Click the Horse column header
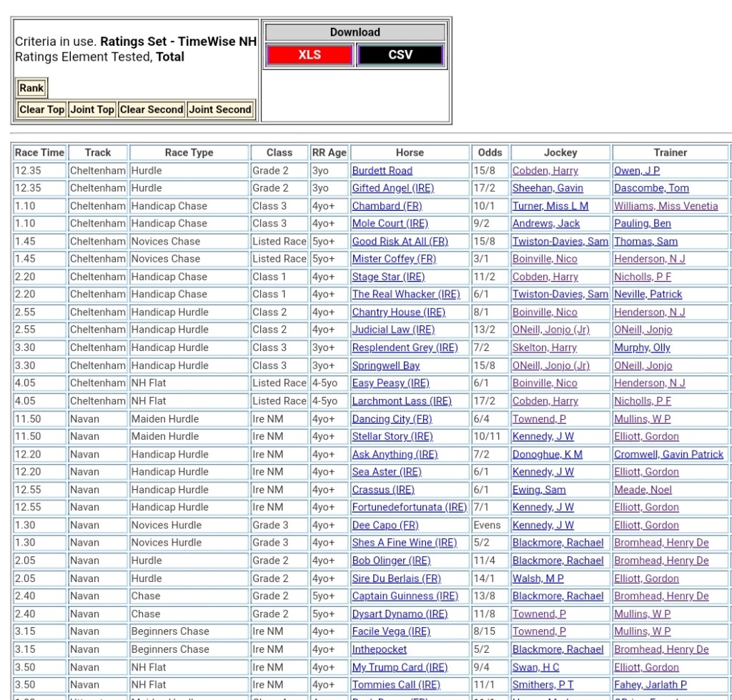Viewport: 732px width, 700px height. [x=410, y=152]
